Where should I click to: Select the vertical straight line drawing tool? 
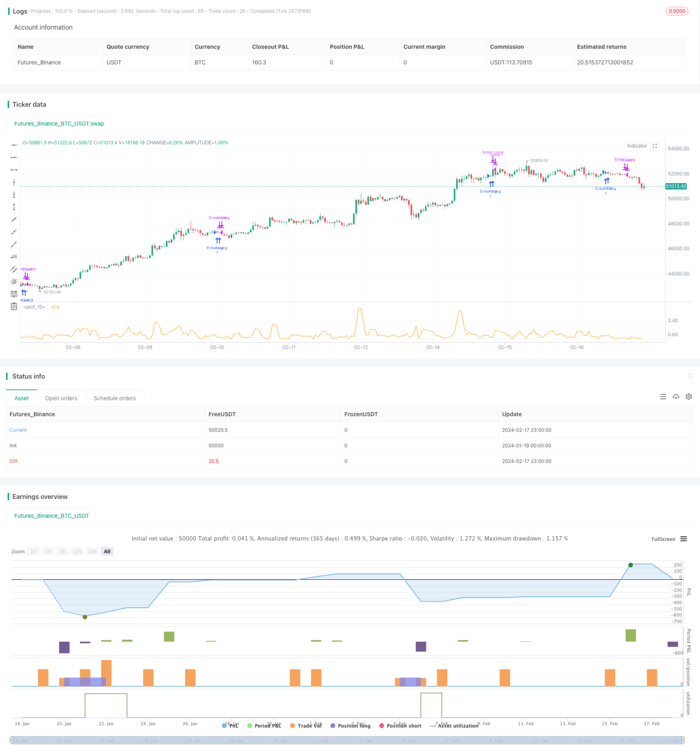coord(14,182)
